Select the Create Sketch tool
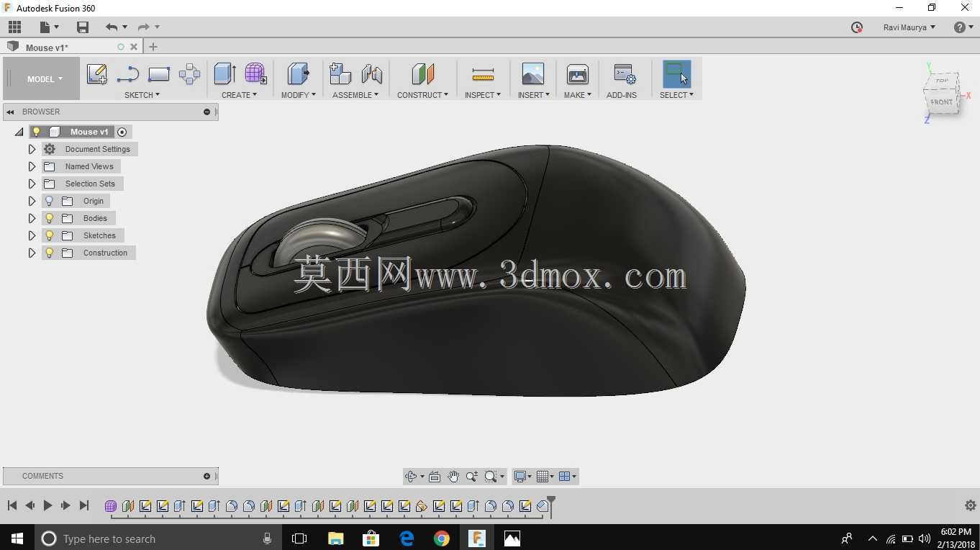Screen dimensions: 980x550 (x=96, y=73)
